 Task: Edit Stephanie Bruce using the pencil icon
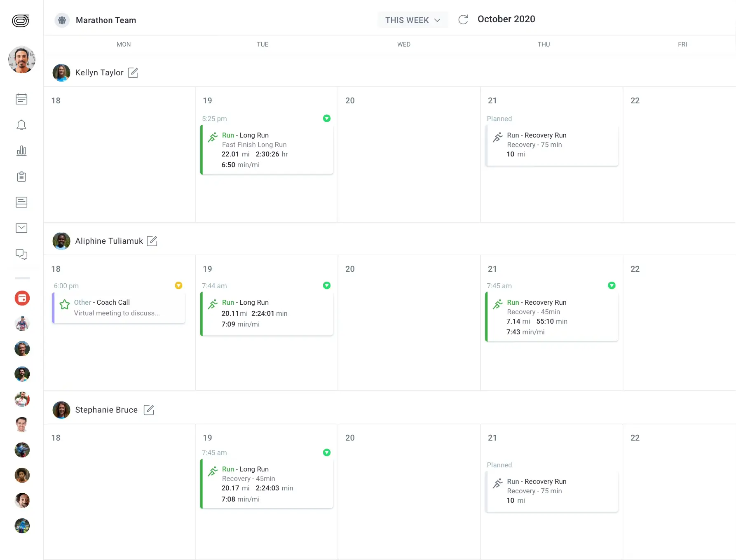tap(149, 410)
